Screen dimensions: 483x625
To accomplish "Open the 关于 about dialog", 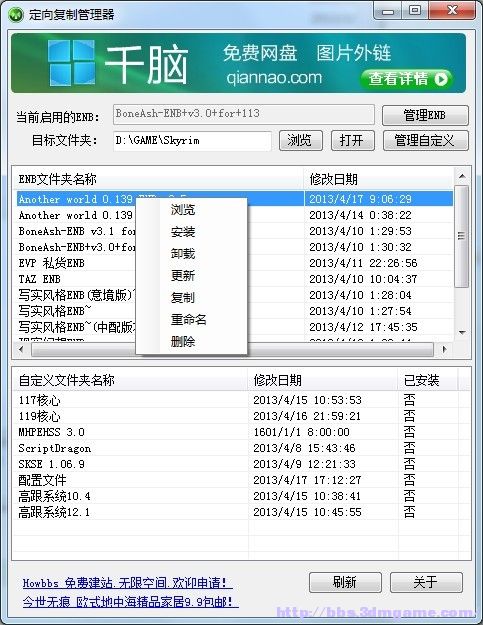I will 426,582.
